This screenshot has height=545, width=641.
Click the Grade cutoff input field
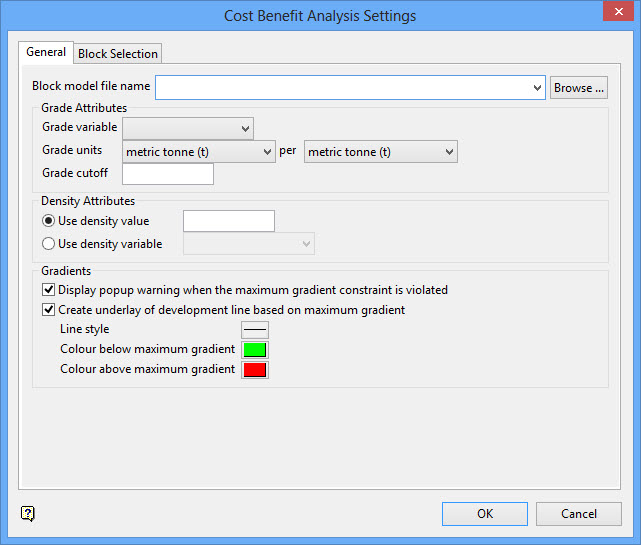[x=168, y=174]
